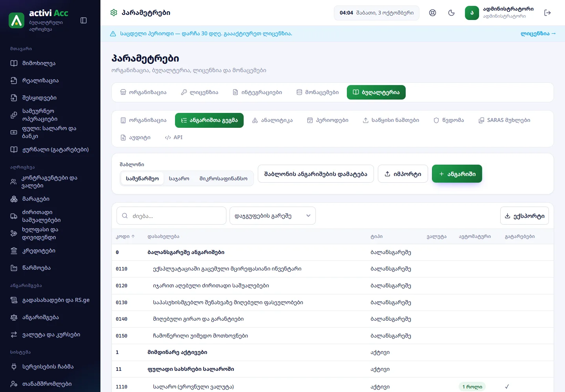Click შაბლონის ანგარიშების დამატება button
Screen dimensions: 565x392
point(315,174)
